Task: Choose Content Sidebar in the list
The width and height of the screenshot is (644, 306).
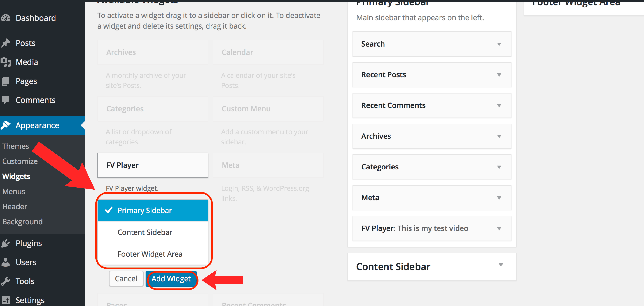Action: coord(153,232)
